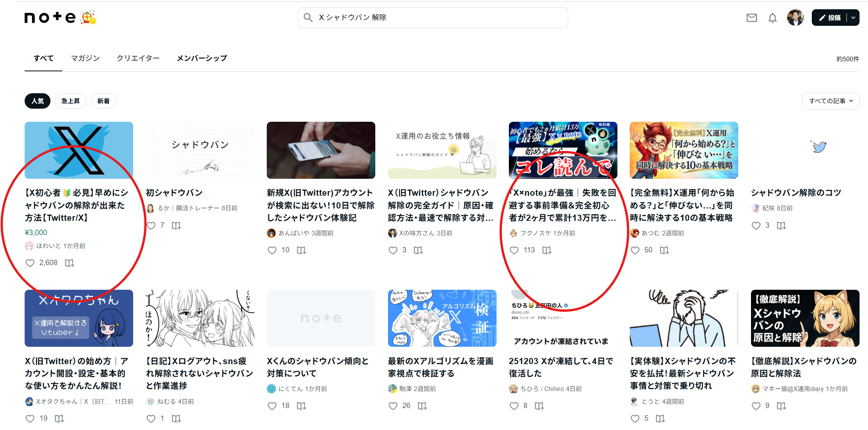This screenshot has width=868, height=430.
Task: Open the メンバーシップ tab
Action: 202,58
